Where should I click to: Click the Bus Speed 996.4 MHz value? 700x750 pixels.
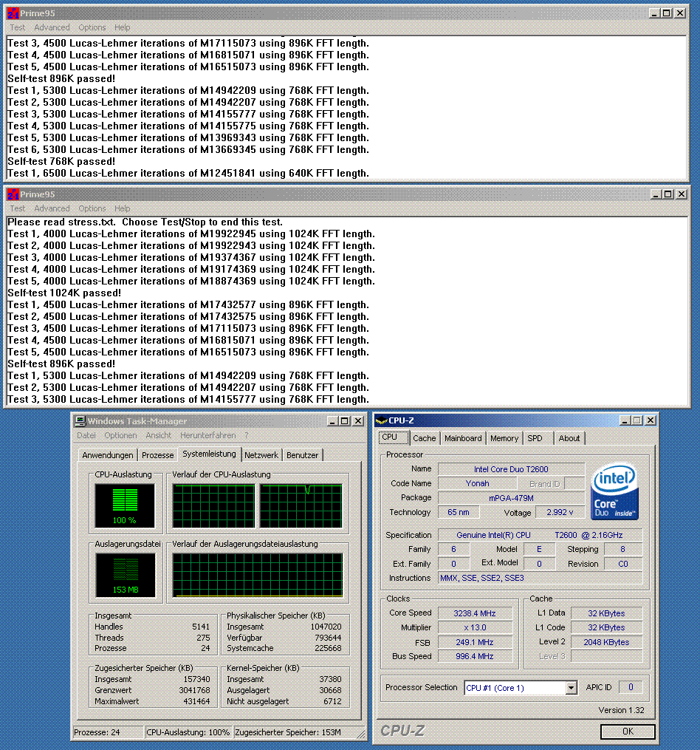(x=474, y=656)
